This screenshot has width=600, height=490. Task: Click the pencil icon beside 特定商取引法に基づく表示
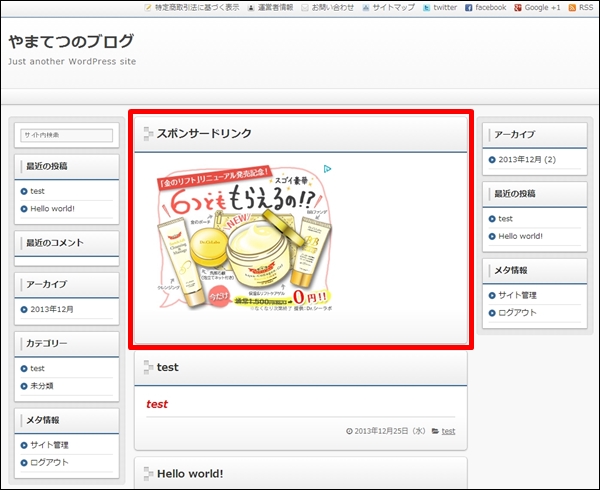click(148, 8)
